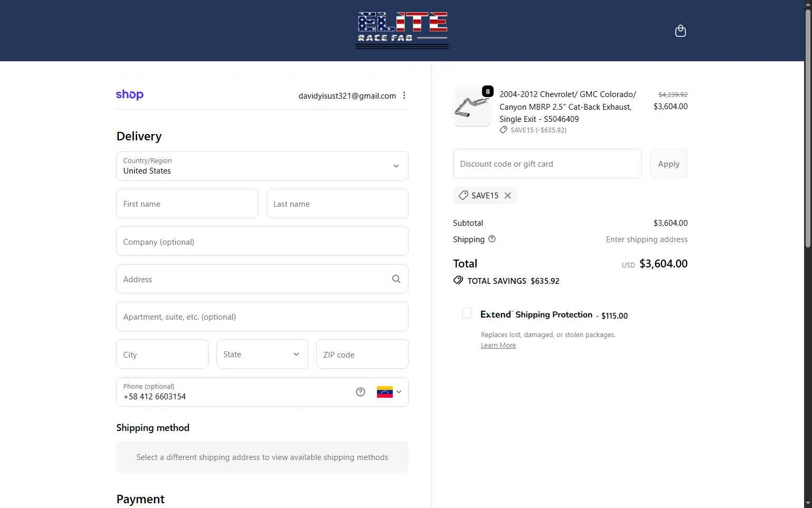Focus the First name field
The image size is (812, 508).
click(187, 204)
